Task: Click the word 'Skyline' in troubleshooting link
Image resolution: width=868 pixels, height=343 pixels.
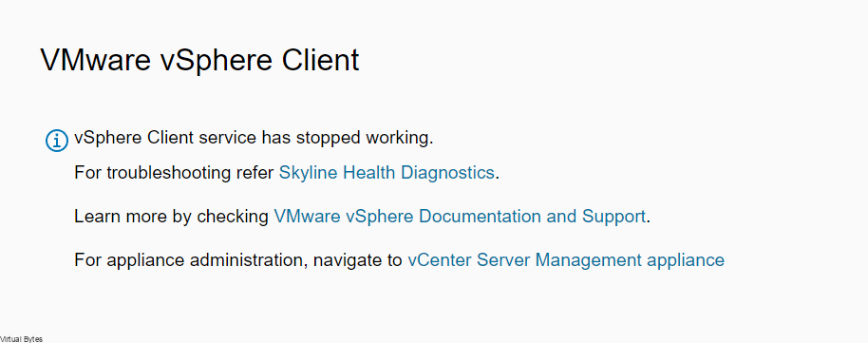Action: click(x=309, y=173)
